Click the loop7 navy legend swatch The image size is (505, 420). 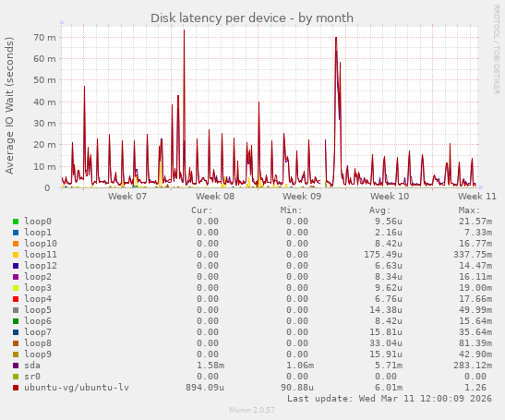tap(16, 332)
